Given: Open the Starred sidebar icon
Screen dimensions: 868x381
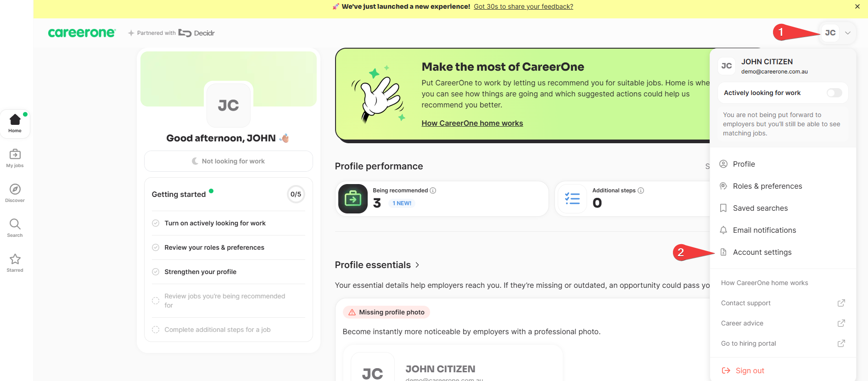Looking at the screenshot, I should (x=15, y=263).
